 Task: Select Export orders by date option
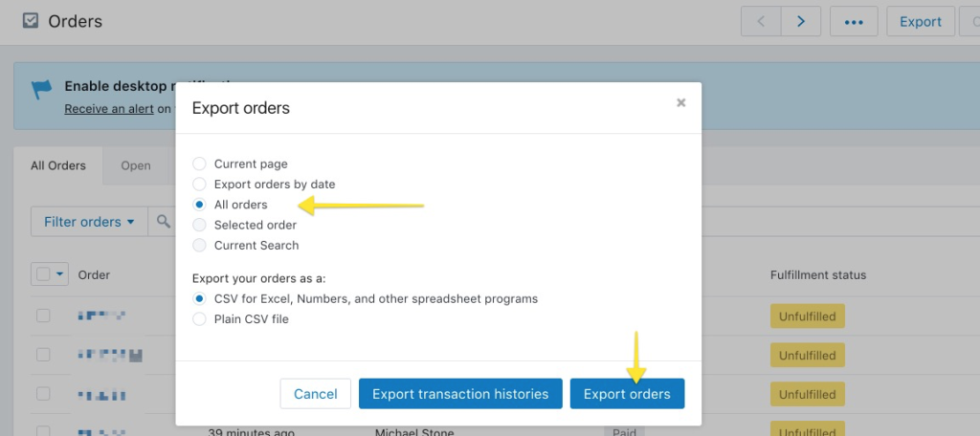point(199,184)
